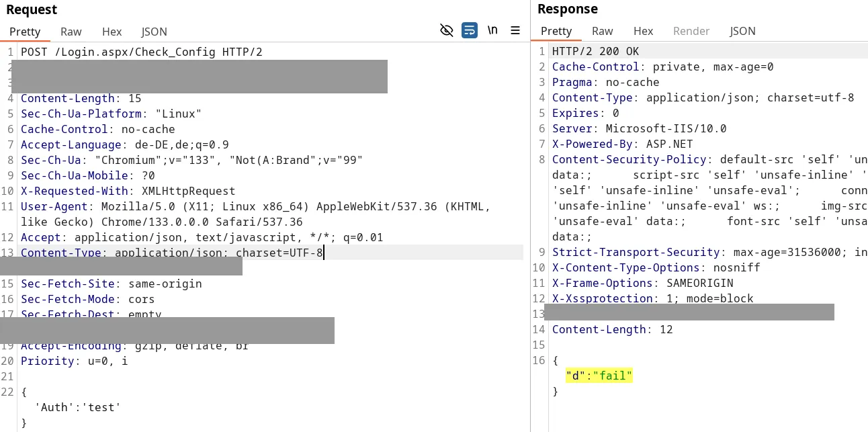
Task: Click the HTTP/2 200 OK status line
Action: [x=595, y=52]
